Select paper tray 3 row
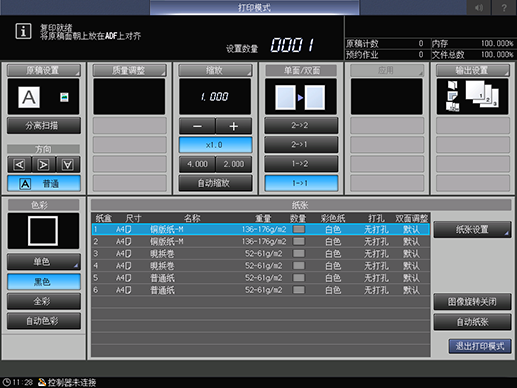The height and width of the screenshot is (388, 517). click(261, 254)
